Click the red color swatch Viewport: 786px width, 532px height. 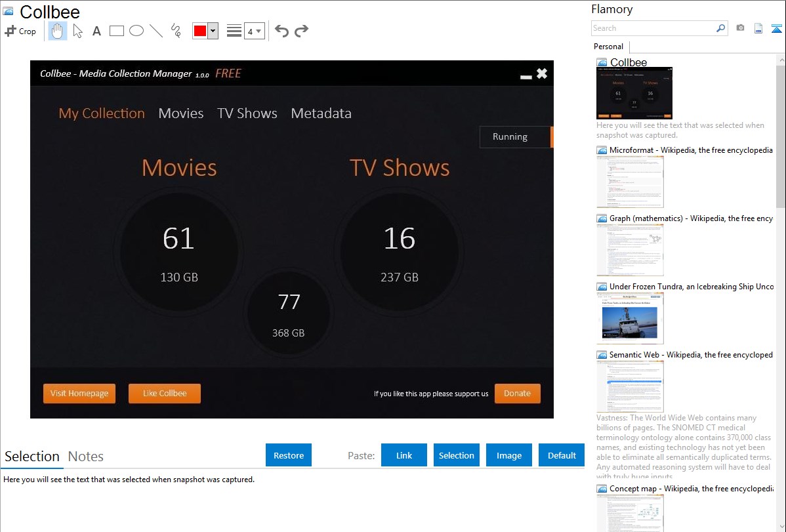(200, 31)
